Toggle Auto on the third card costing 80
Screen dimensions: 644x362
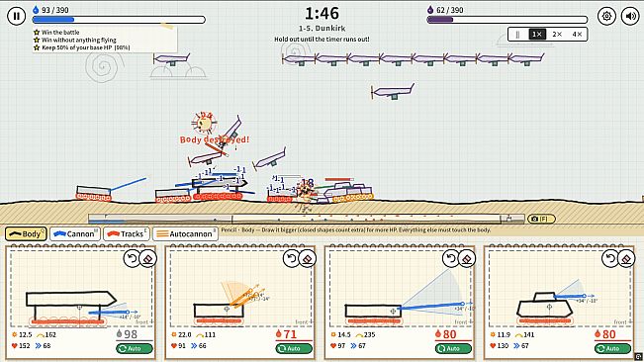pos(453,349)
